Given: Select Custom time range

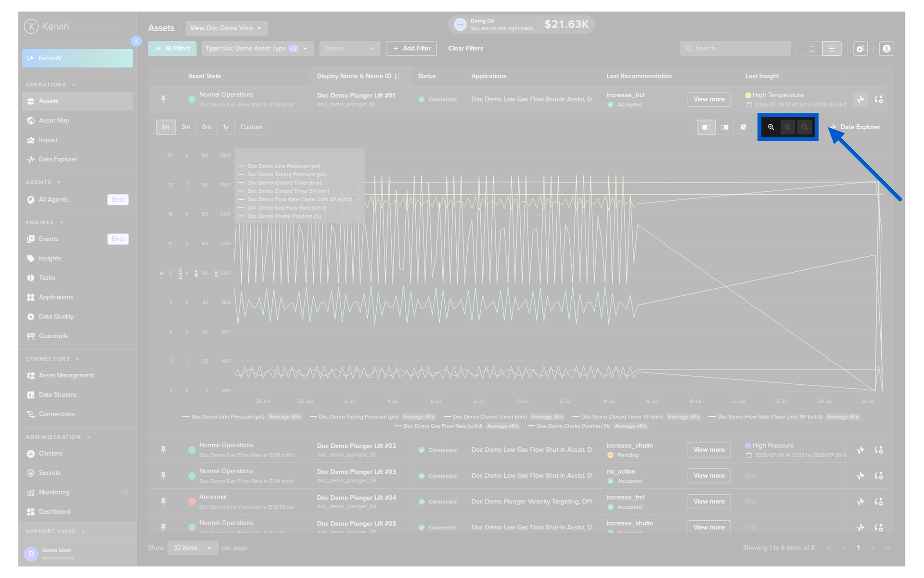Looking at the screenshot, I should pyautogui.click(x=251, y=127).
